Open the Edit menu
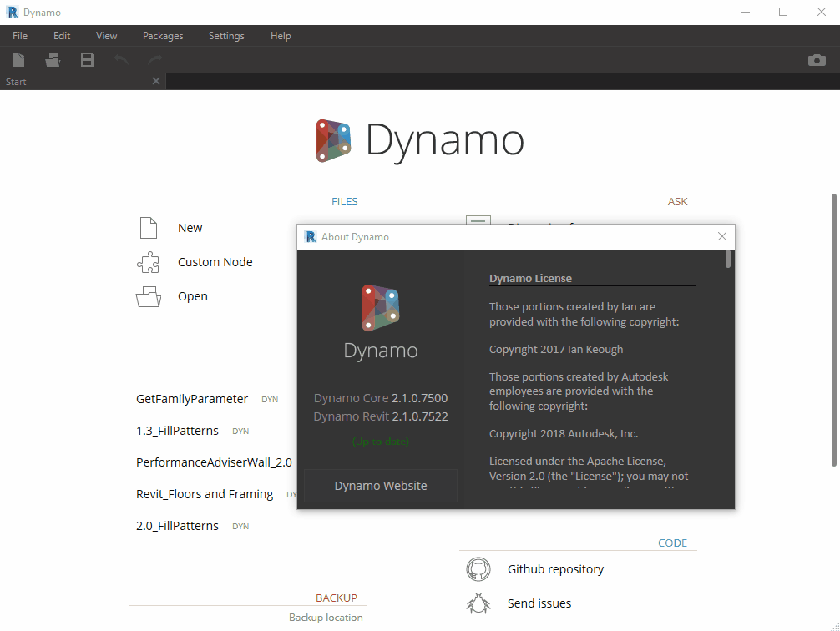Viewport: 840px width, 631px height. pyautogui.click(x=62, y=35)
